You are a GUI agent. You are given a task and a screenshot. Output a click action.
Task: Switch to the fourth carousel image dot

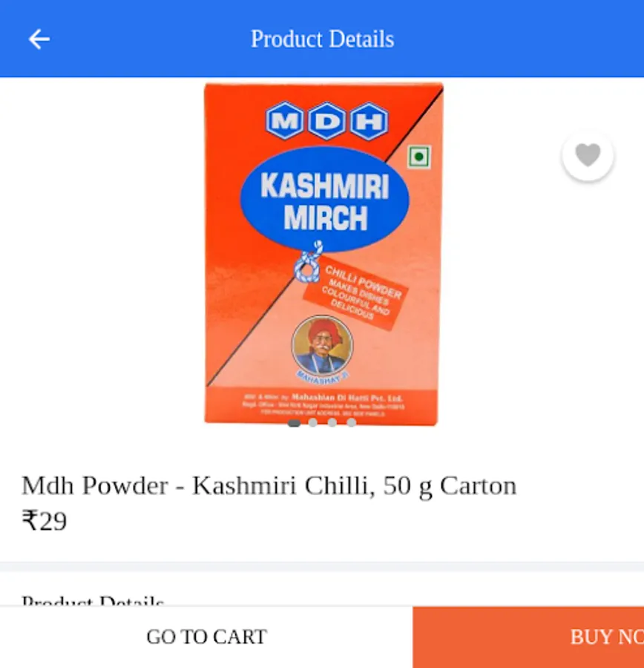[352, 422]
